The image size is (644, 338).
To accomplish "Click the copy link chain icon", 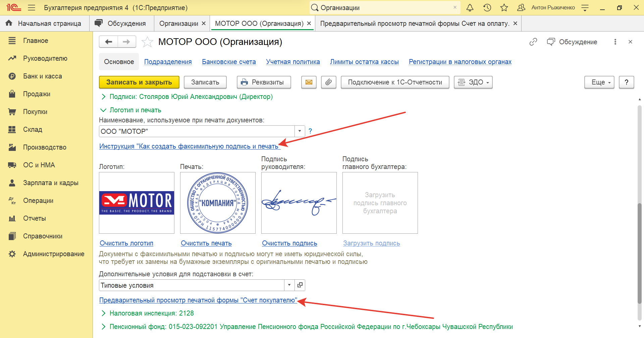I will pyautogui.click(x=533, y=42).
